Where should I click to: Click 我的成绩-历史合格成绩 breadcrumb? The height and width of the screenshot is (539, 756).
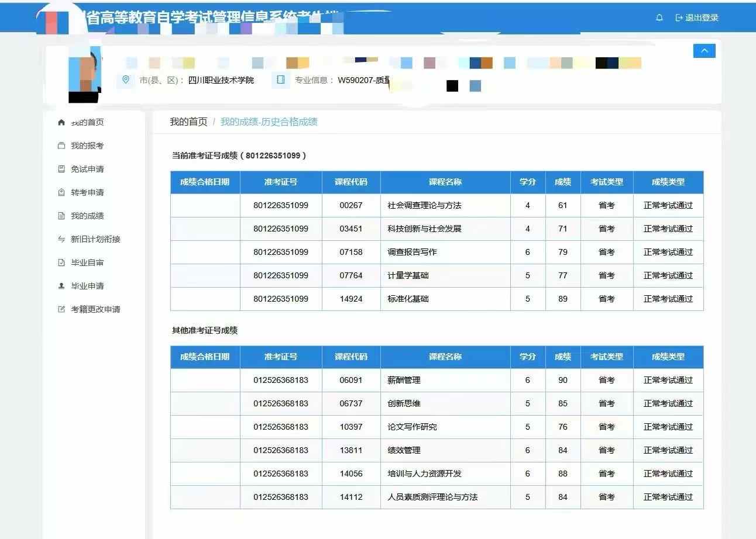click(x=269, y=122)
